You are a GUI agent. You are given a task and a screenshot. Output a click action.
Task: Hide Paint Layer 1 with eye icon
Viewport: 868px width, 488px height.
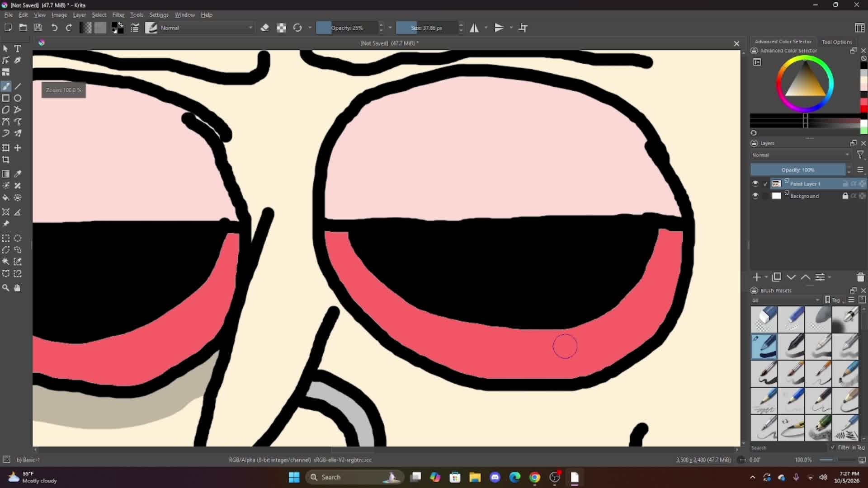(x=755, y=183)
